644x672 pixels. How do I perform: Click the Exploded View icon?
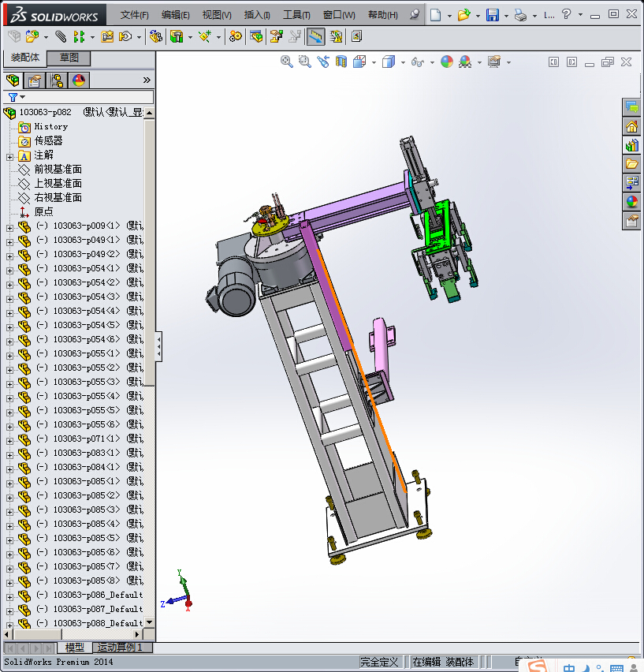(276, 36)
